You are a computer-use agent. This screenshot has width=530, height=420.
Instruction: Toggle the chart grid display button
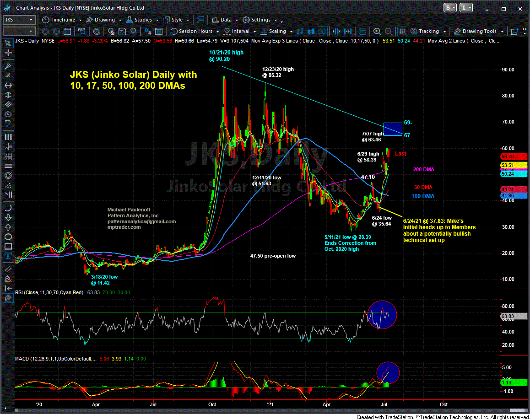click(402, 32)
